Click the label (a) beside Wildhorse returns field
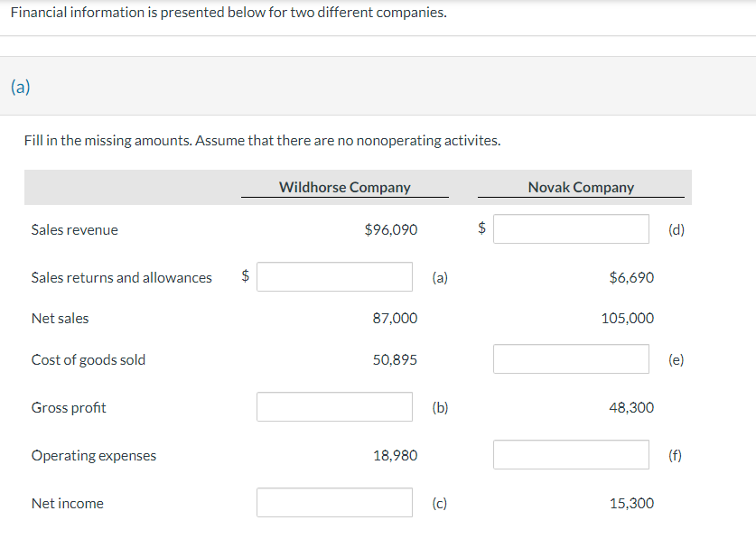 tap(440, 277)
